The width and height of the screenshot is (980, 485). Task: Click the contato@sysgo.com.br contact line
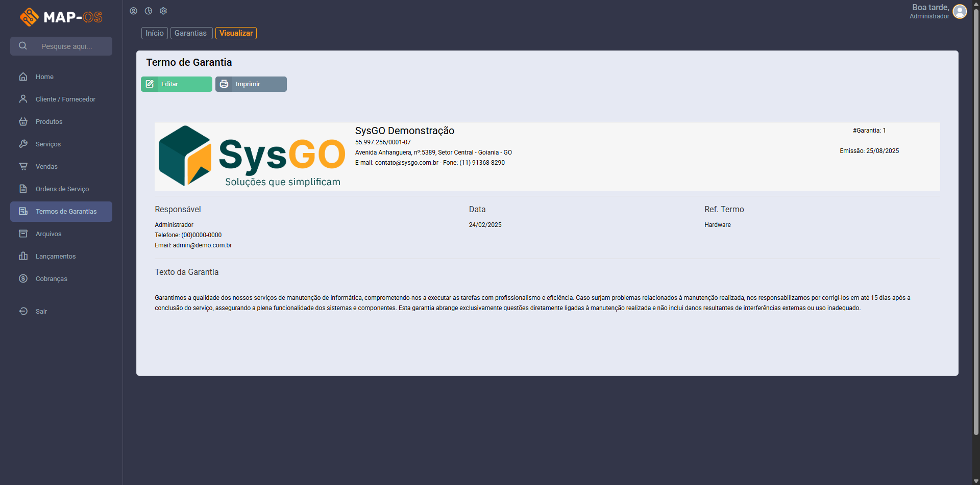point(430,163)
